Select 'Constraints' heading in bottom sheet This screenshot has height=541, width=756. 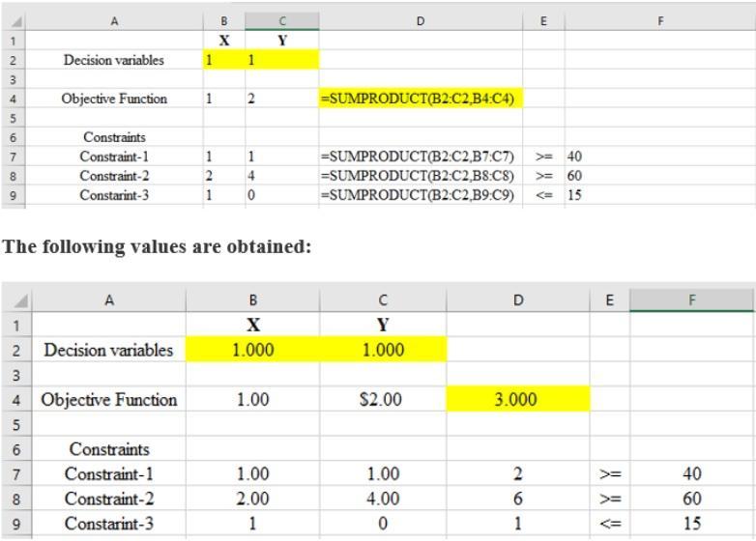[109, 448]
